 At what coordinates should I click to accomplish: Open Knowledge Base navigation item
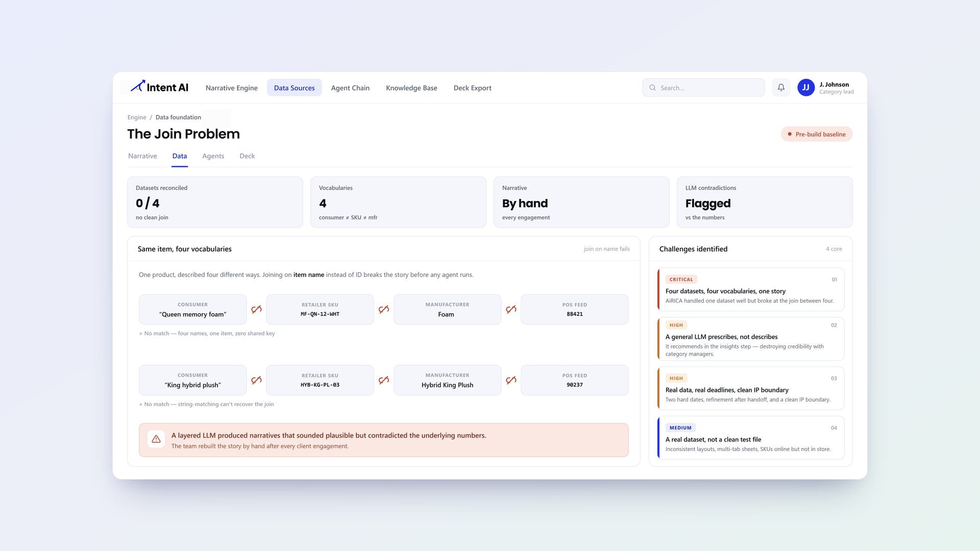(411, 88)
